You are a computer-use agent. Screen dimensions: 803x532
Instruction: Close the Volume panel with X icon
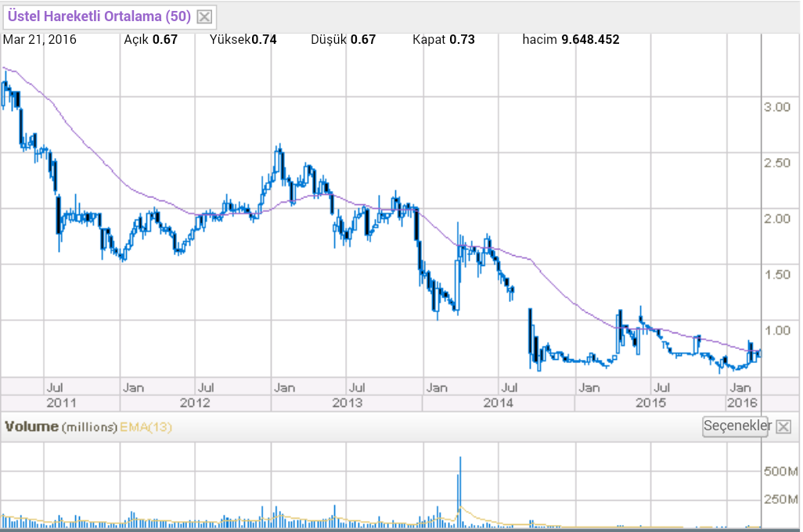(783, 426)
